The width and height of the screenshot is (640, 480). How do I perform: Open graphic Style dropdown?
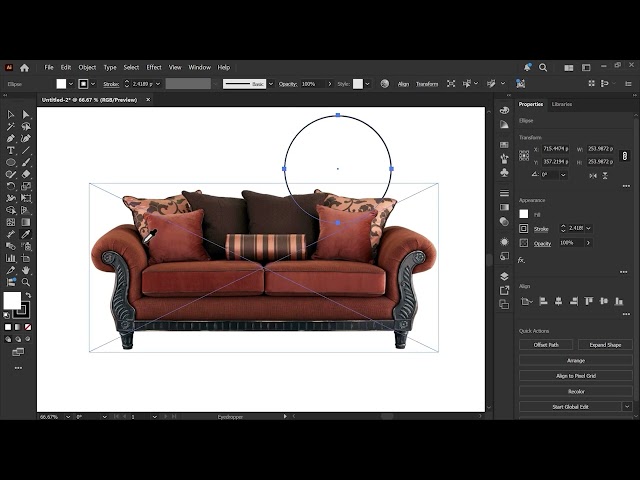(x=367, y=84)
